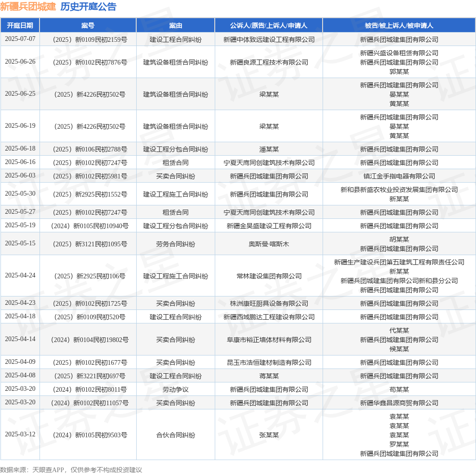Click the 案号 column header
The image size is (476, 474).
(88, 26)
